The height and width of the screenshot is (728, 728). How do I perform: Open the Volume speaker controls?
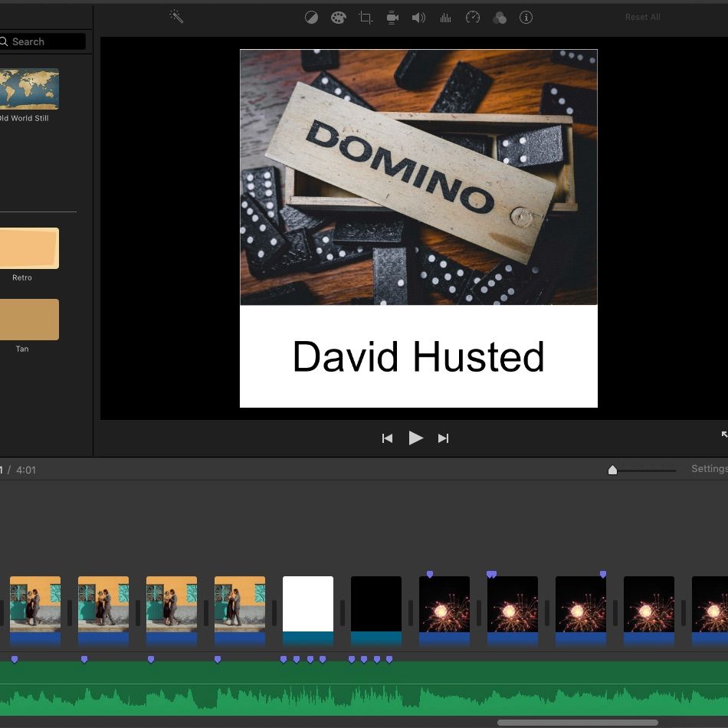click(418, 18)
